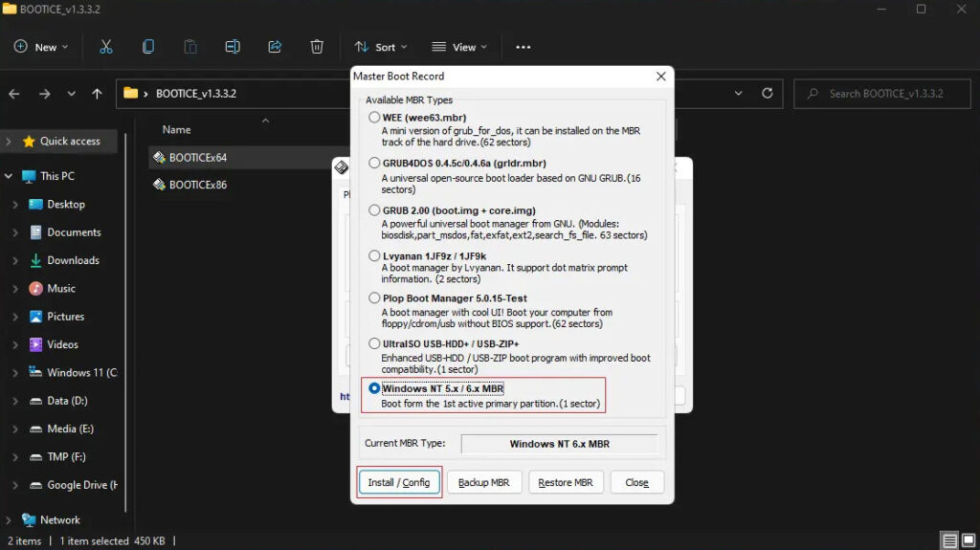Click the Rename icon in toolbar
980x550 pixels.
click(x=233, y=47)
